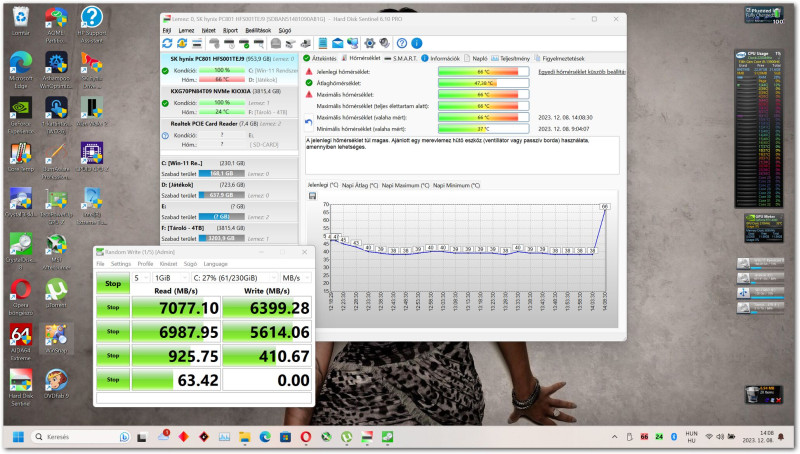The height and width of the screenshot is (454, 800).
Task: Open the DVDFab 9 desktop shortcut
Action: click(56, 384)
